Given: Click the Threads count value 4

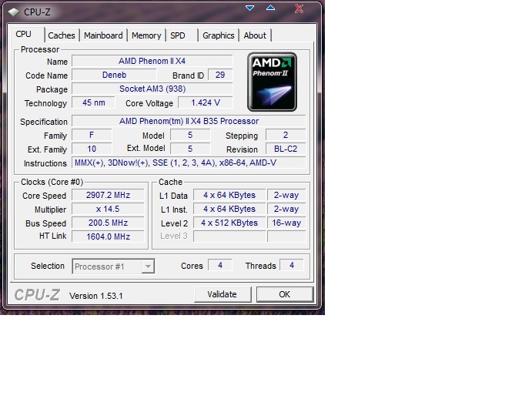Looking at the screenshot, I should pos(292,265).
